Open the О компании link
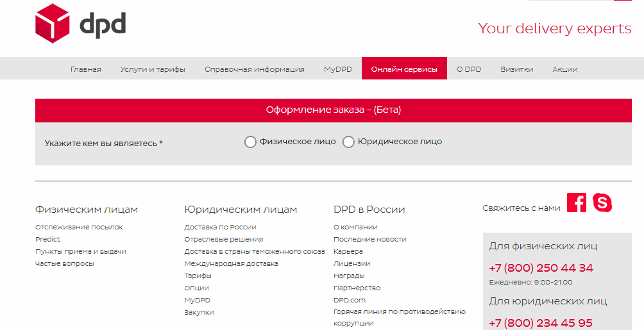The height and width of the screenshot is (330, 644). (x=355, y=227)
